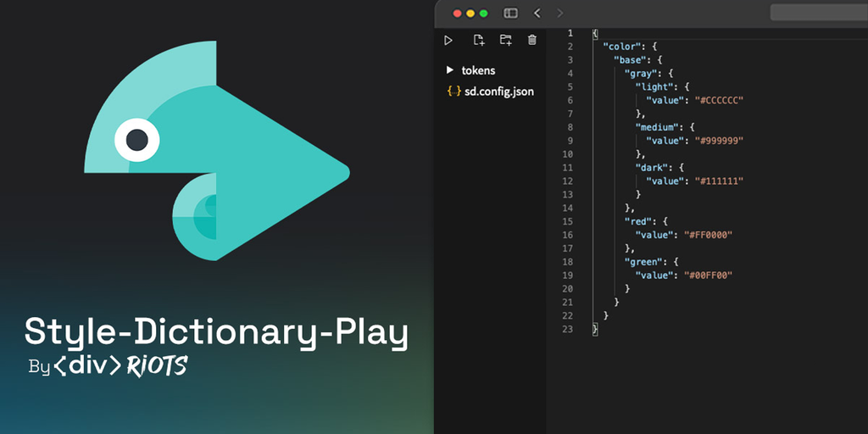Screen dimensions: 868x434
Task: Click the "#999999" value on line 9
Action: point(719,141)
